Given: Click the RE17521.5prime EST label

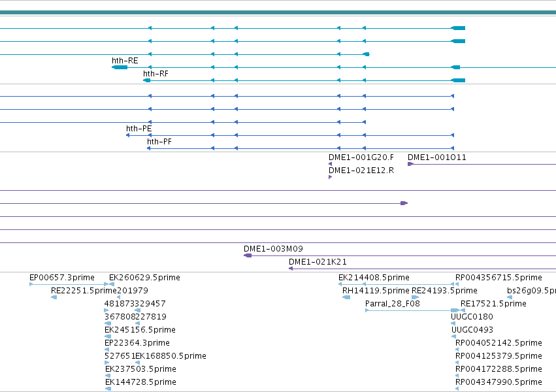Looking at the screenshot, I should point(493,304).
